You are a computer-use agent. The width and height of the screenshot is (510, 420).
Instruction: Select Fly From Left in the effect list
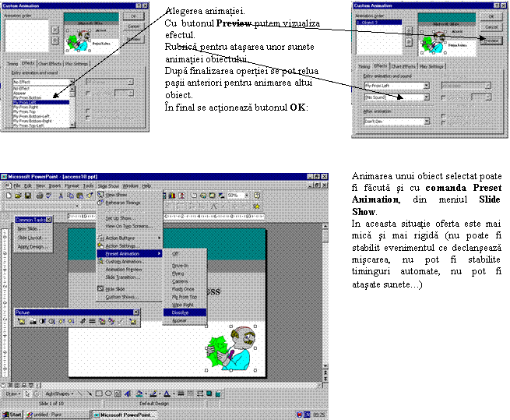[x=31, y=101]
